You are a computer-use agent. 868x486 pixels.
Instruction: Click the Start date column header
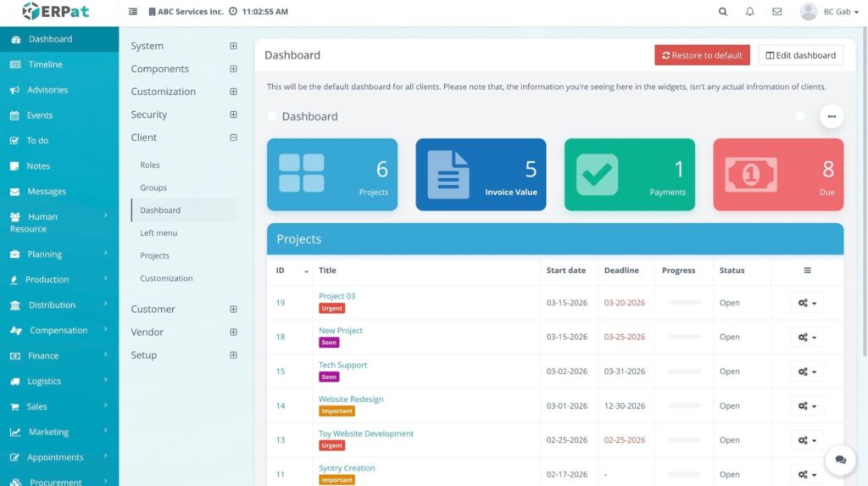(565, 271)
